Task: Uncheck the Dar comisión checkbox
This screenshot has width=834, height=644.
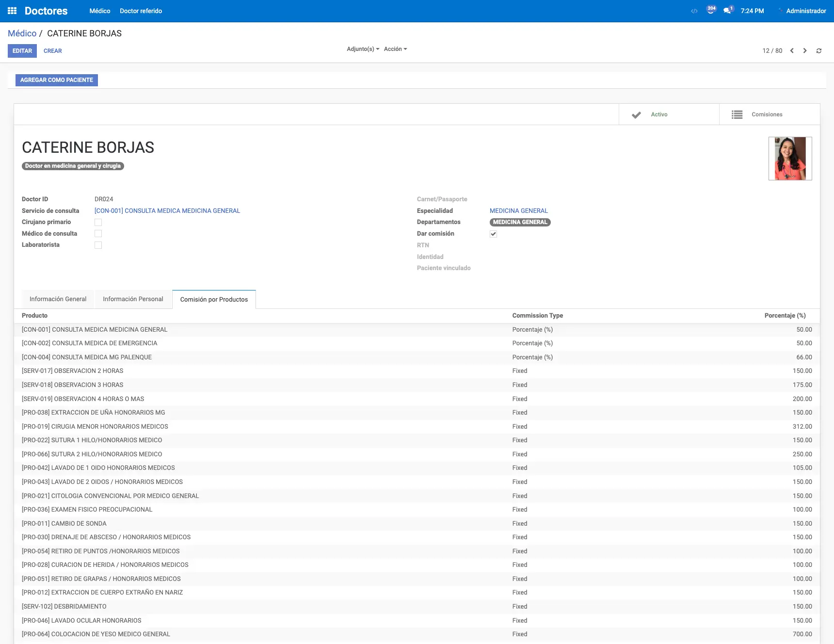Action: point(493,234)
